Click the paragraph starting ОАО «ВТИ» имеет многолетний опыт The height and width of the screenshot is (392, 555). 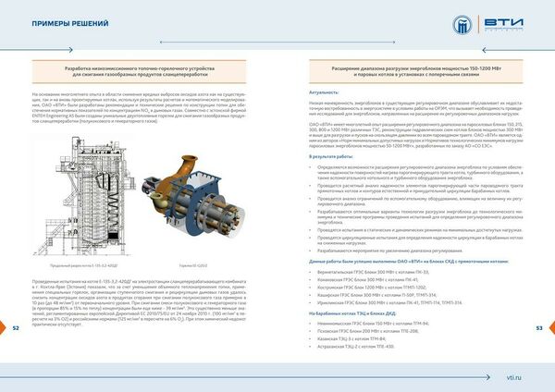pyautogui.click(x=416, y=135)
